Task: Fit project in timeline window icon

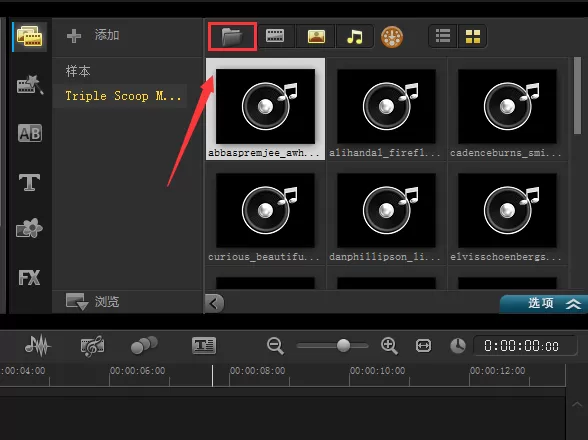Action: click(423, 345)
